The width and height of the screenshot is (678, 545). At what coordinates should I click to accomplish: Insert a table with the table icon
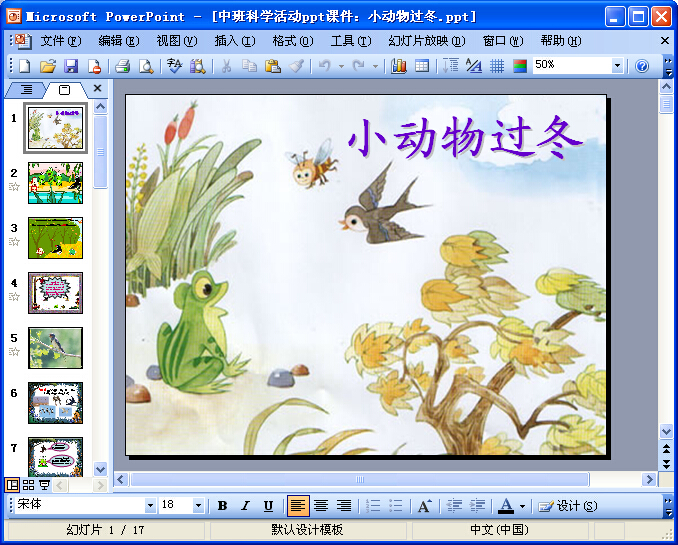click(x=422, y=66)
